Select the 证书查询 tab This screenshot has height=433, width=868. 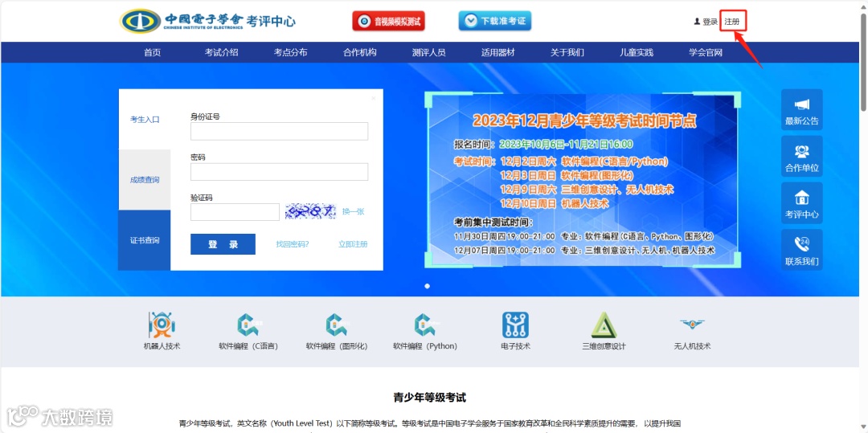pos(145,240)
